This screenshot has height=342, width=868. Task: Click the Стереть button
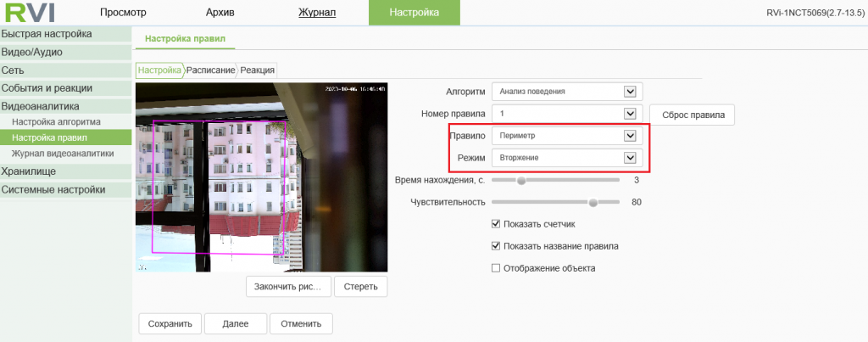coord(360,287)
